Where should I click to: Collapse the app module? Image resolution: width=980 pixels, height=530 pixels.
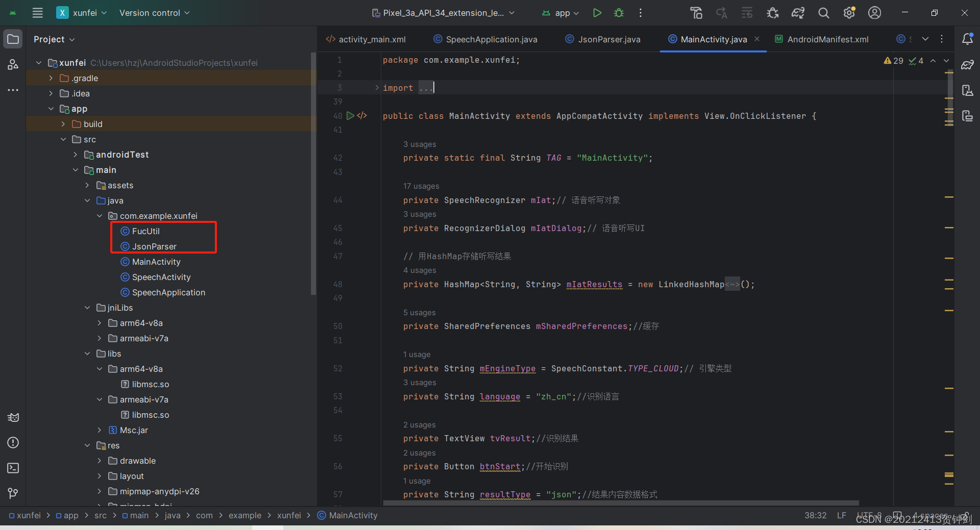tap(51, 109)
